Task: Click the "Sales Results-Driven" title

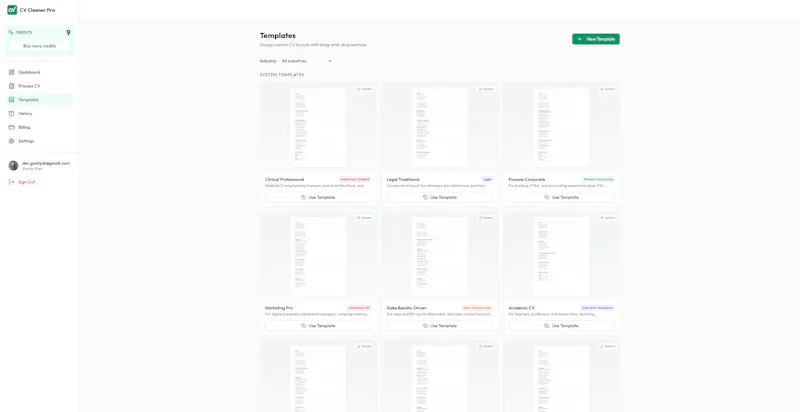Action: [x=407, y=308]
